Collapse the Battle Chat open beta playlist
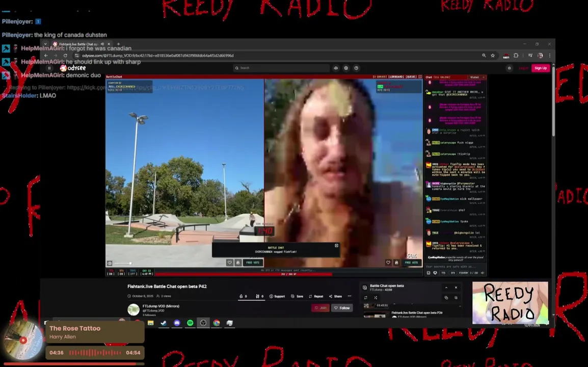Image resolution: width=588 pixels, height=367 pixels. (x=446, y=287)
